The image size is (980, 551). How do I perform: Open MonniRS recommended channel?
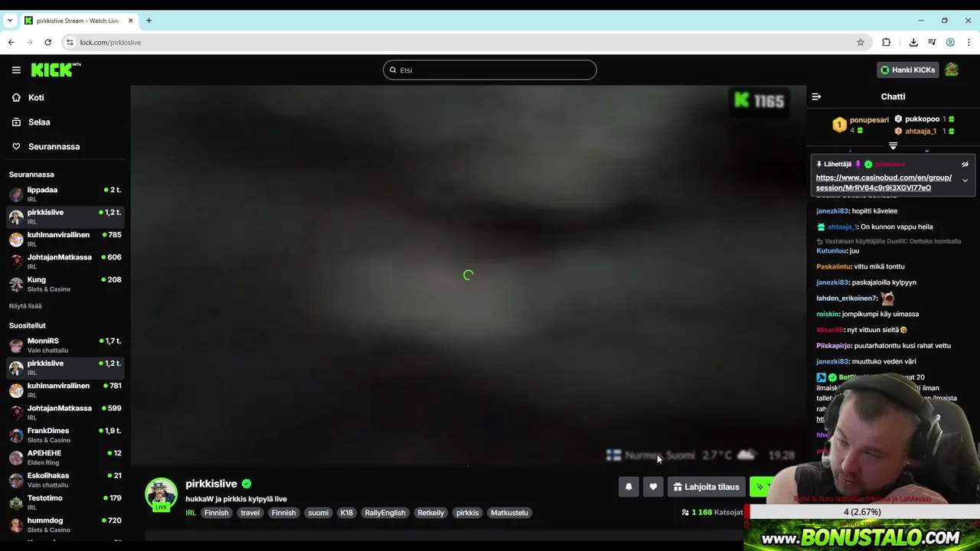[65, 345]
